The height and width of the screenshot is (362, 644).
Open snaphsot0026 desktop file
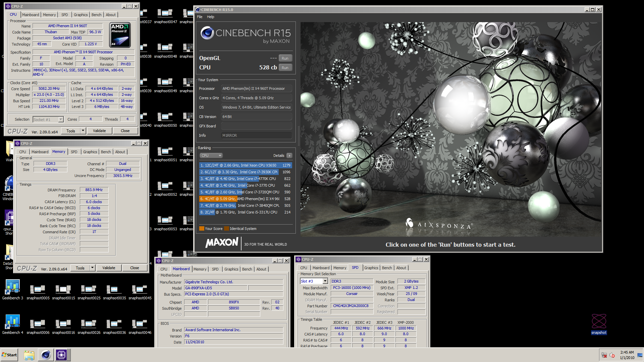[x=89, y=326]
